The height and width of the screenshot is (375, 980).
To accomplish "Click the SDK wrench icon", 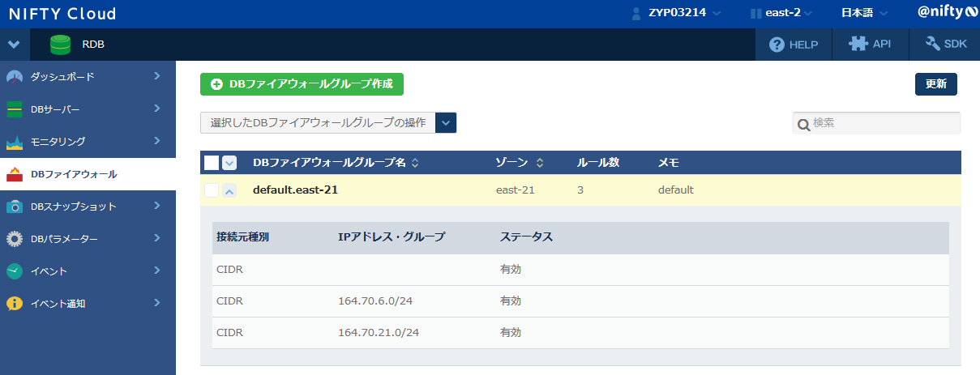I will coord(933,45).
